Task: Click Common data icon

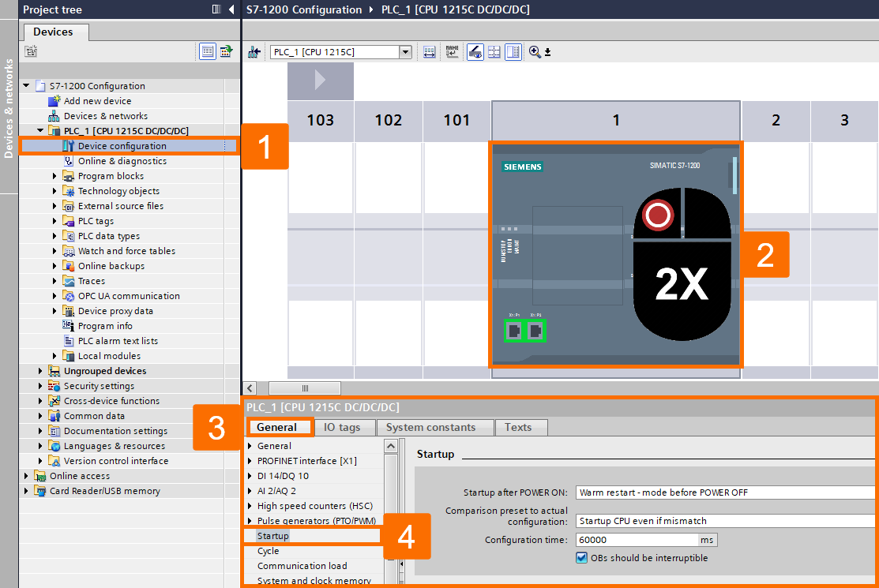Action: (54, 415)
